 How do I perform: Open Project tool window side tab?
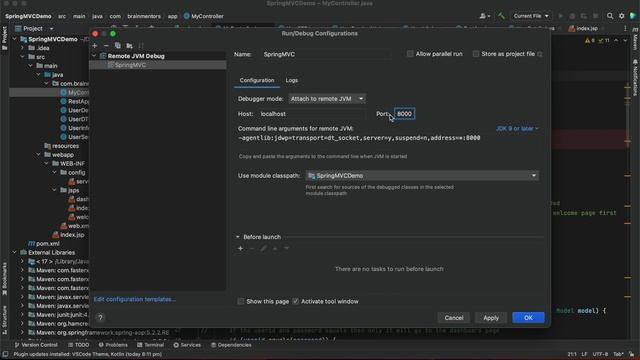[x=4, y=38]
